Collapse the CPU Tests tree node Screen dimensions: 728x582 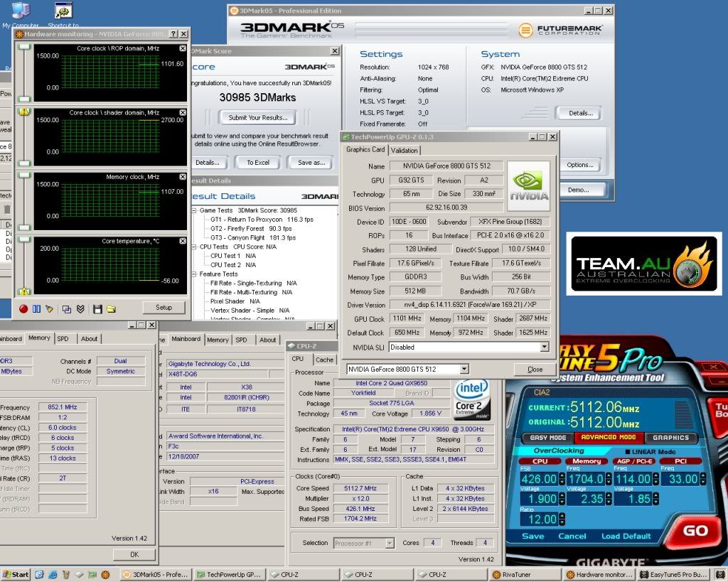click(194, 247)
